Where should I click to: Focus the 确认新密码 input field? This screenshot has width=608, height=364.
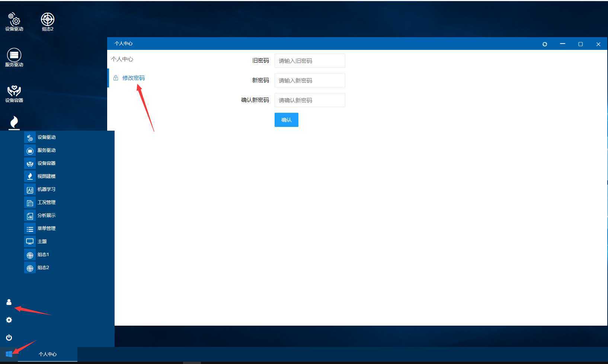[x=310, y=100]
